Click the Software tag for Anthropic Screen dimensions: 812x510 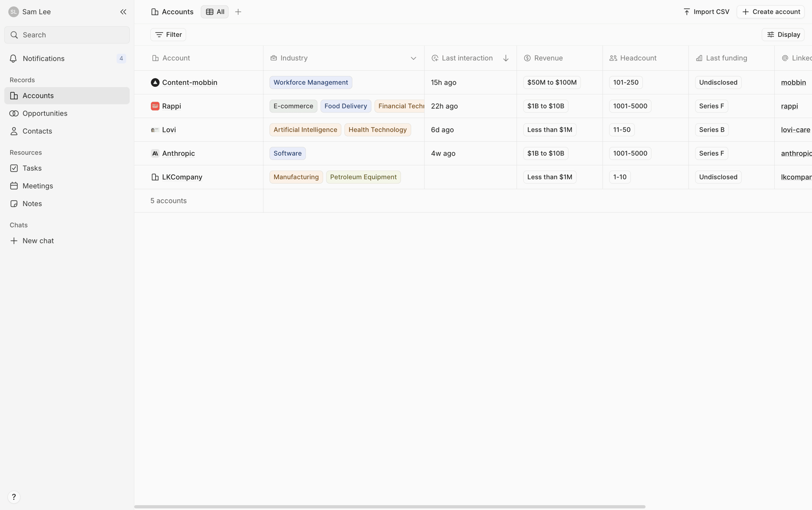coord(288,154)
